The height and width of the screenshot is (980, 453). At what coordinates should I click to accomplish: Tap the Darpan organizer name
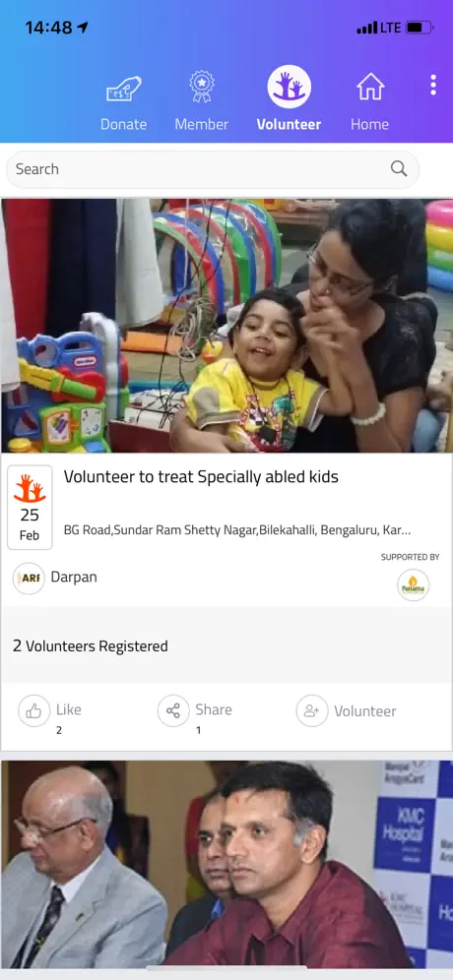(x=74, y=577)
